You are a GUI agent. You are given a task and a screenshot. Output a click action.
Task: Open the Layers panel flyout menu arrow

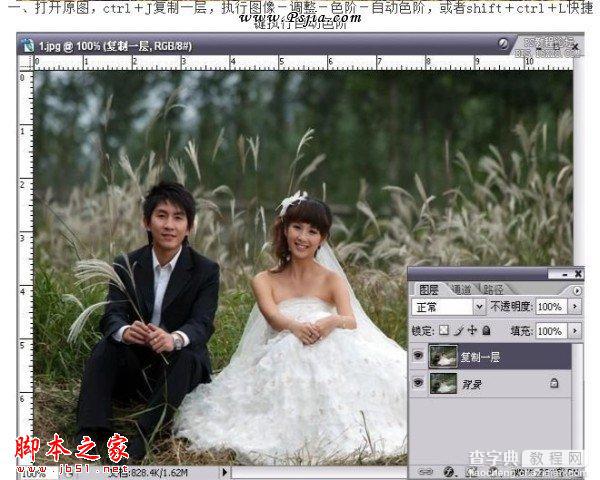pyautogui.click(x=577, y=291)
